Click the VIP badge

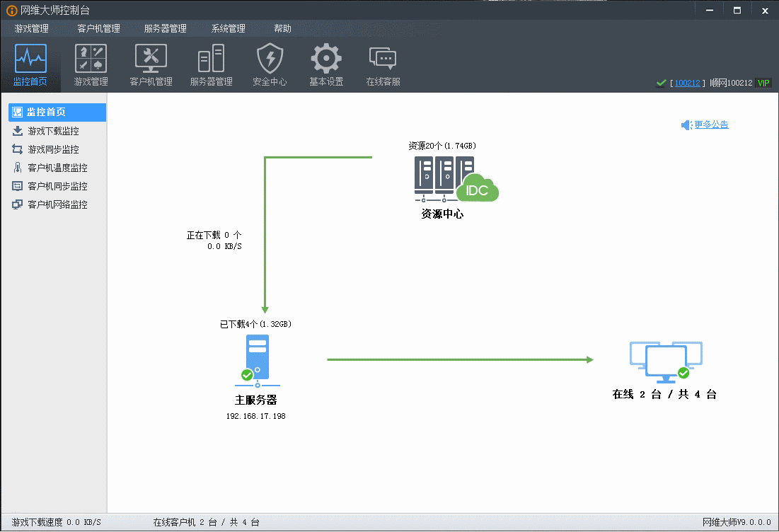pyautogui.click(x=763, y=83)
